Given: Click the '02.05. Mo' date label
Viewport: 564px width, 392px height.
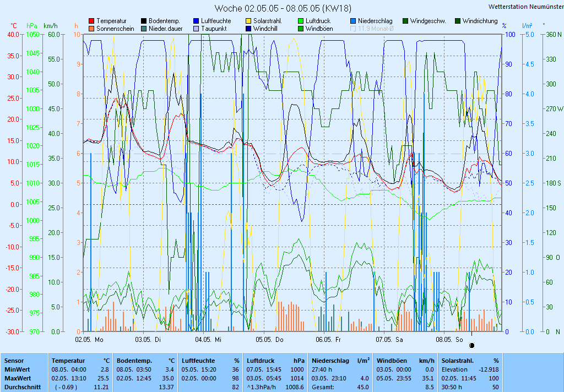Looking at the screenshot, I should 89,340.
